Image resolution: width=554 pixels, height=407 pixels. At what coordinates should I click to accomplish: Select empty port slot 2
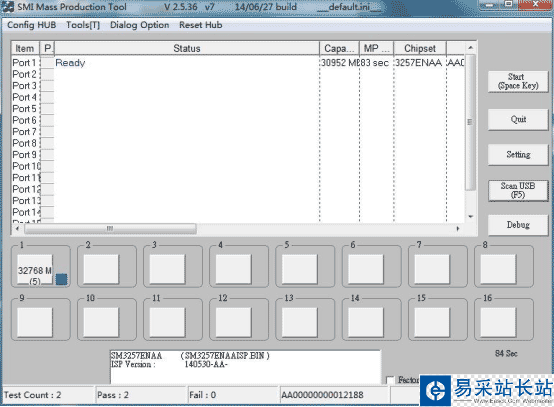[x=101, y=270]
